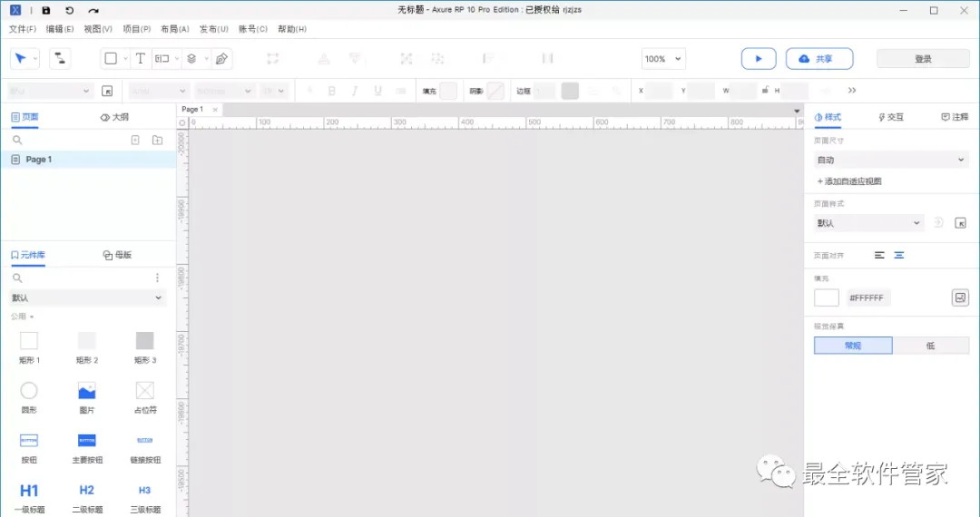This screenshot has width=980, height=517.
Task: Open the open-tabs list arrow
Action: coord(797,112)
